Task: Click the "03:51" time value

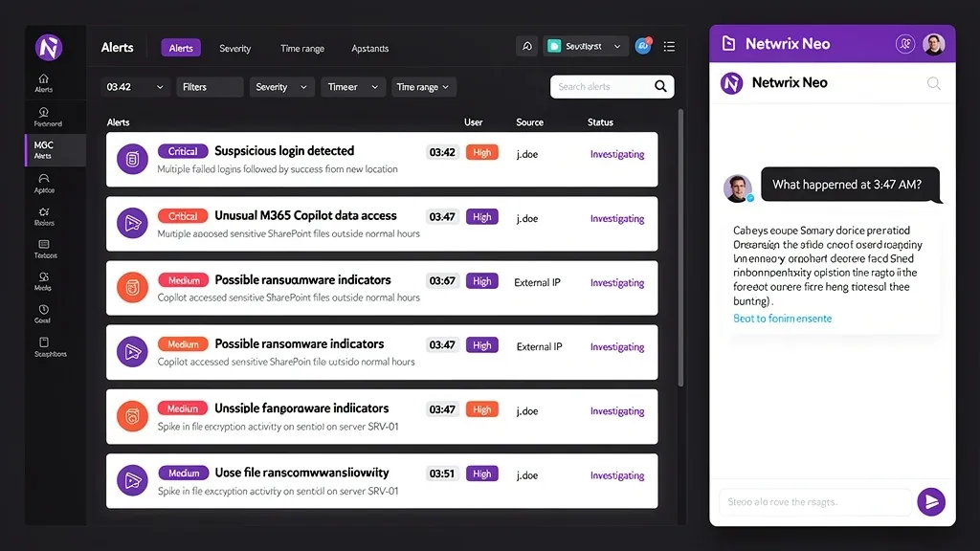Action: [x=442, y=474]
